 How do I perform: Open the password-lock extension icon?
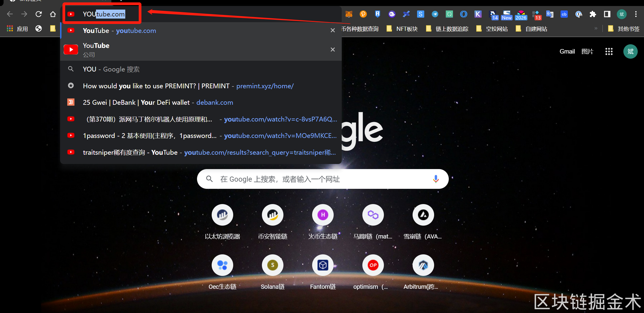click(x=579, y=14)
